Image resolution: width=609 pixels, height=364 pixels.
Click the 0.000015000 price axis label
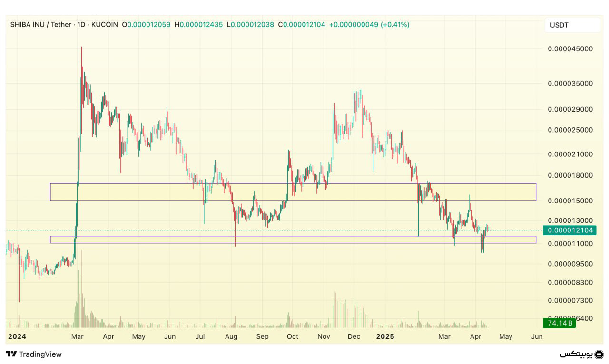[570, 201]
